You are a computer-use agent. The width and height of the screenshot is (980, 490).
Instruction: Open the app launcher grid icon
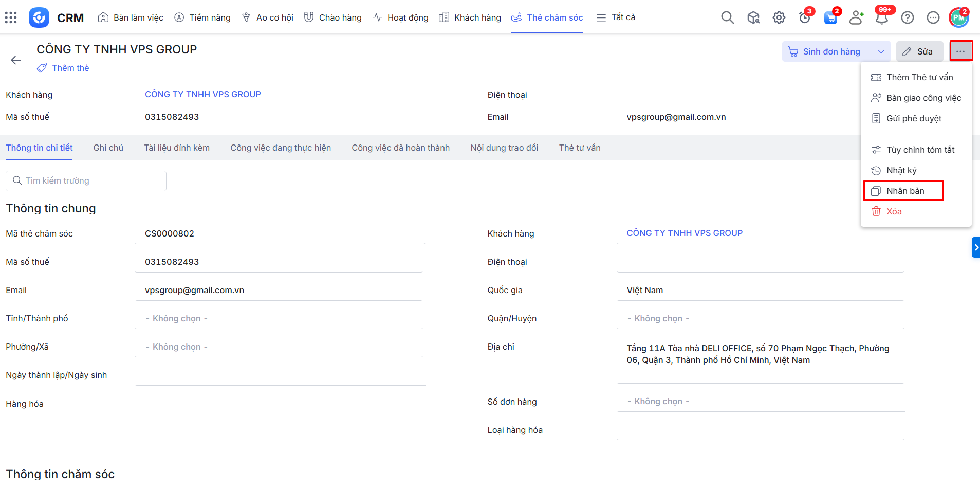point(11,17)
